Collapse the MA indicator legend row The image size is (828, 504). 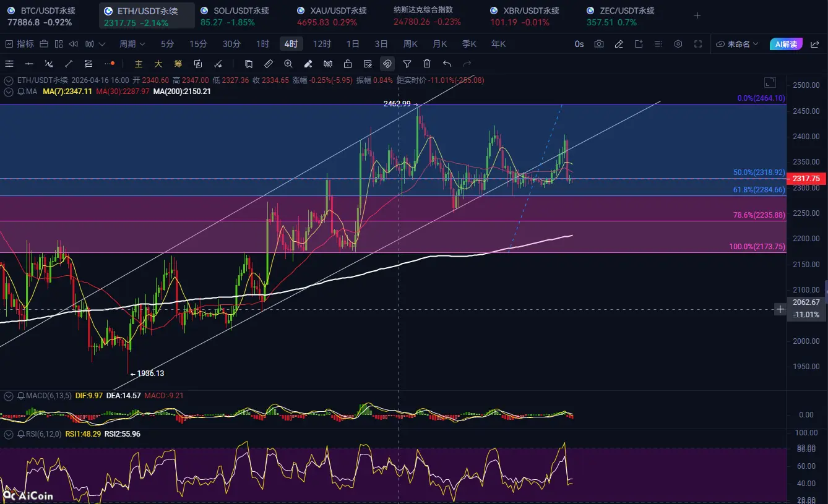9,92
